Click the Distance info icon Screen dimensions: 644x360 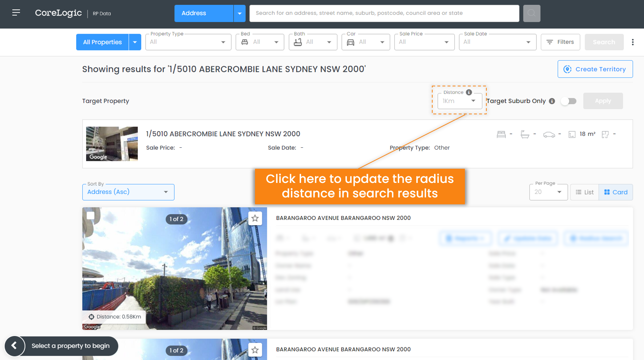click(469, 92)
